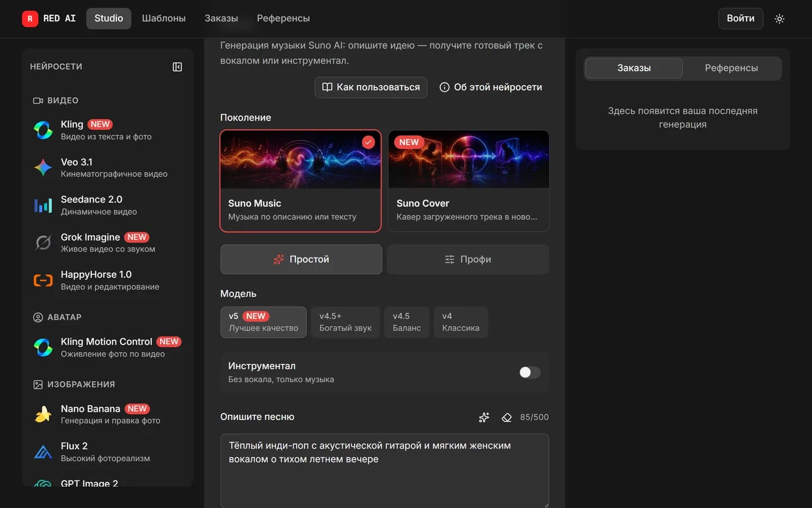The height and width of the screenshot is (508, 812).
Task: Switch to Референсы tab in right panel
Action: pos(731,68)
